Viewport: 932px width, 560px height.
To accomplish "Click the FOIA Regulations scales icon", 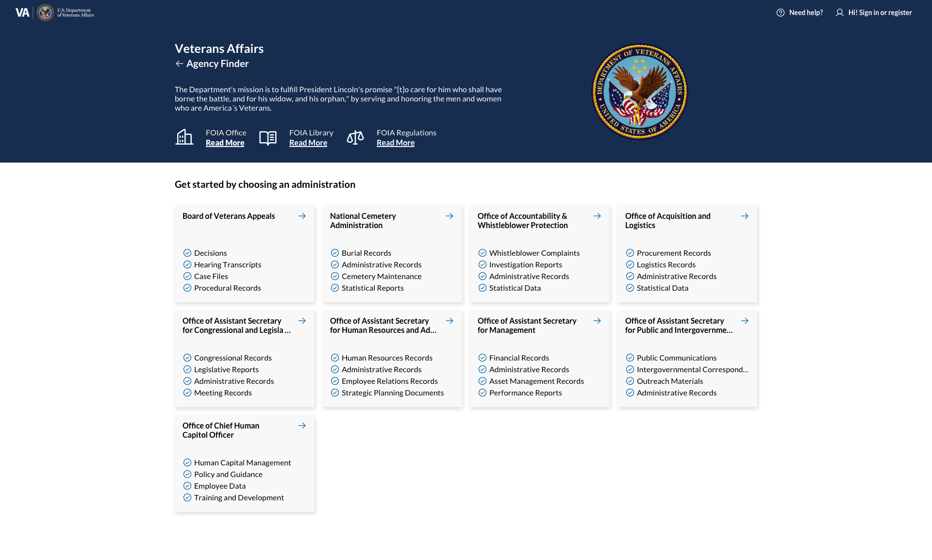I will [x=356, y=137].
